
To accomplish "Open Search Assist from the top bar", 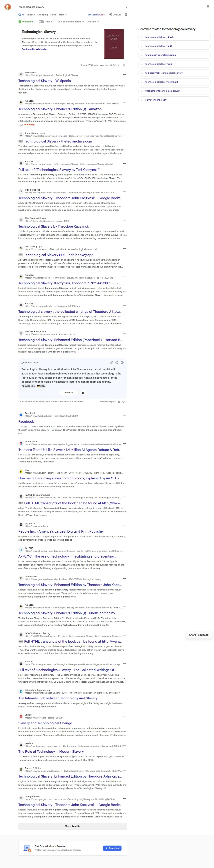I will tap(96, 15).
